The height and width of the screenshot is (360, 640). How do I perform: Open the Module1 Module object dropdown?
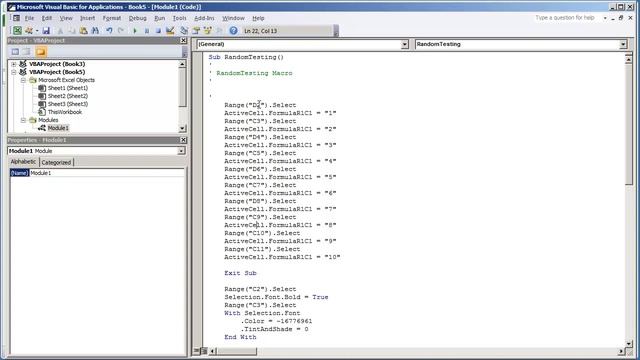tap(181, 151)
